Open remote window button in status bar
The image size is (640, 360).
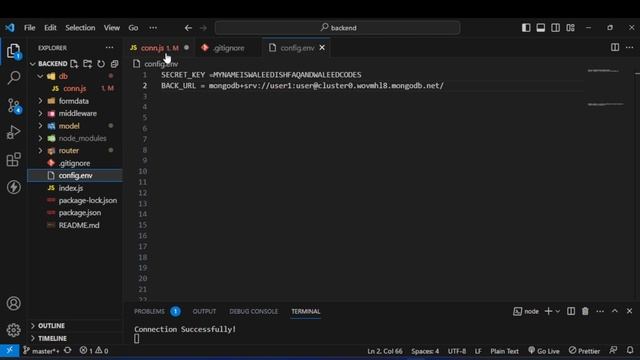click(x=9, y=351)
